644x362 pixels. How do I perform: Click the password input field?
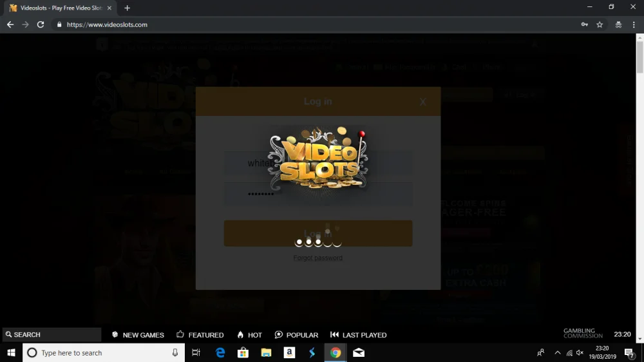click(318, 193)
